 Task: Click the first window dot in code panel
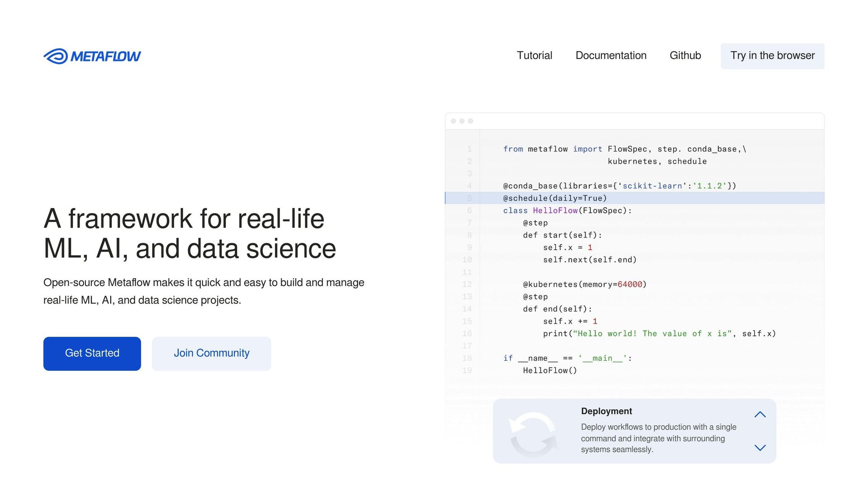click(453, 121)
